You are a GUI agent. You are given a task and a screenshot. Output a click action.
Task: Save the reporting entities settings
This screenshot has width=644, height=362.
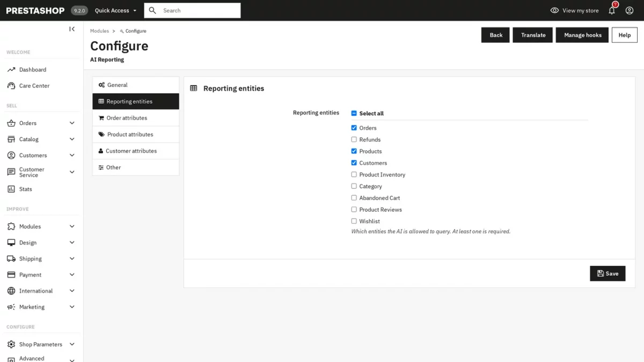coord(608,274)
